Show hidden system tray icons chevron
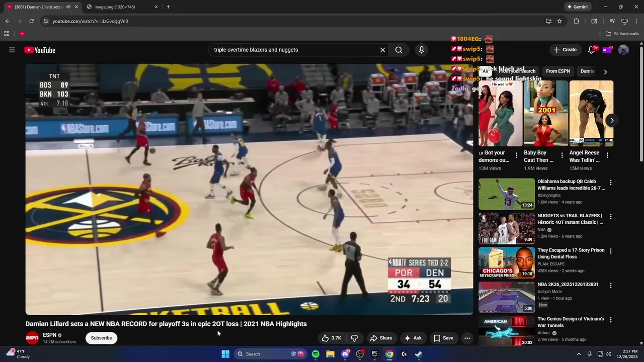The height and width of the screenshot is (362, 644). pyautogui.click(x=579, y=354)
